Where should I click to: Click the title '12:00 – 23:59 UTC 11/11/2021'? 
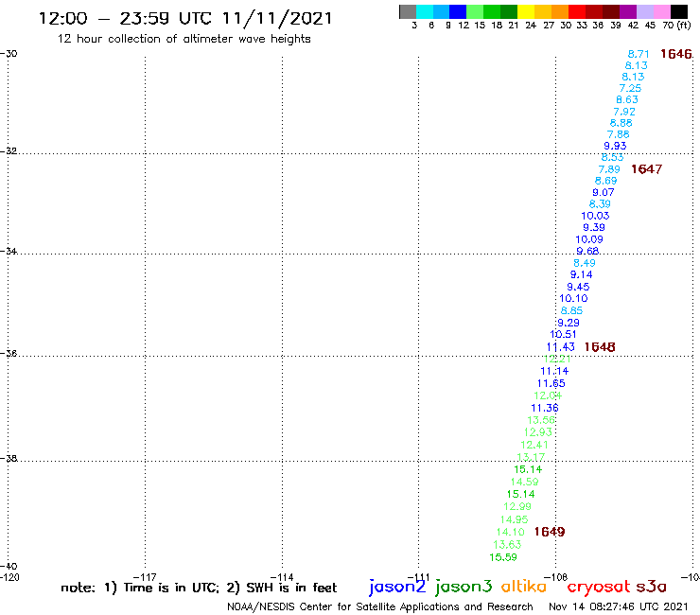pyautogui.click(x=185, y=18)
